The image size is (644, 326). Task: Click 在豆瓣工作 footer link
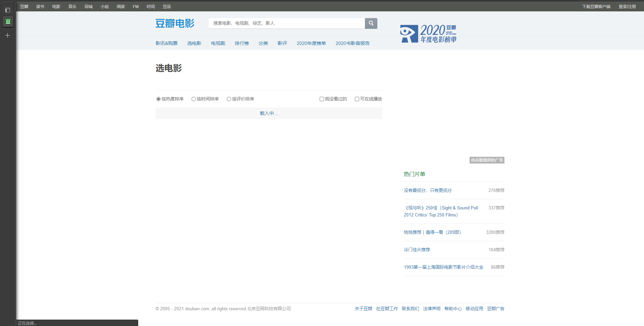[387, 309]
